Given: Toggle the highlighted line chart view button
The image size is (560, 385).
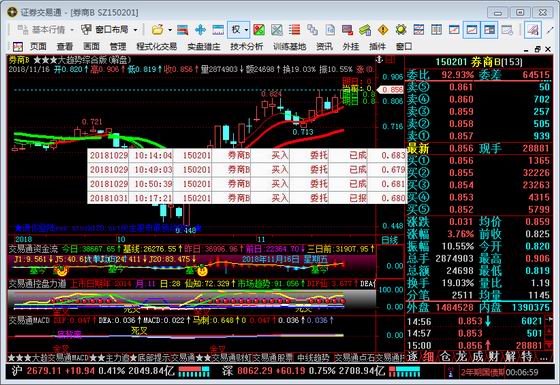Looking at the screenshot, I should [x=472, y=30].
